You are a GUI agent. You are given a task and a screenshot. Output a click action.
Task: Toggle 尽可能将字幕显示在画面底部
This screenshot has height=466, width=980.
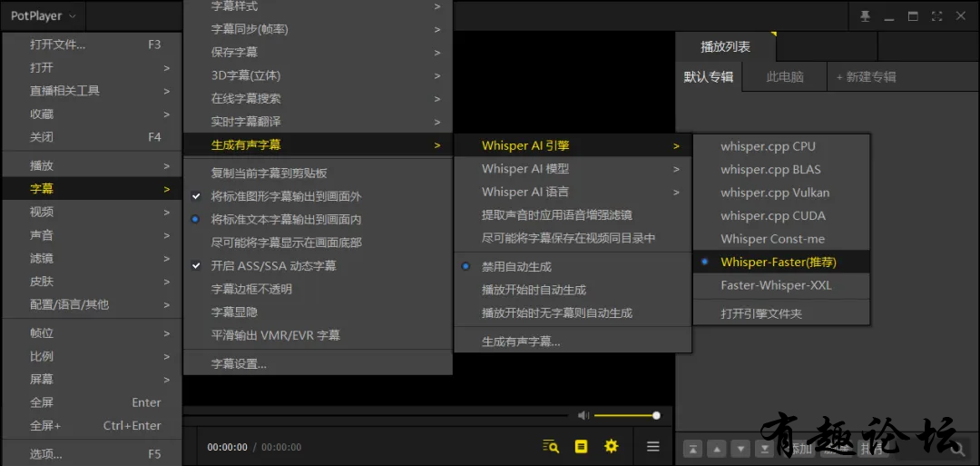pyautogui.click(x=318, y=243)
